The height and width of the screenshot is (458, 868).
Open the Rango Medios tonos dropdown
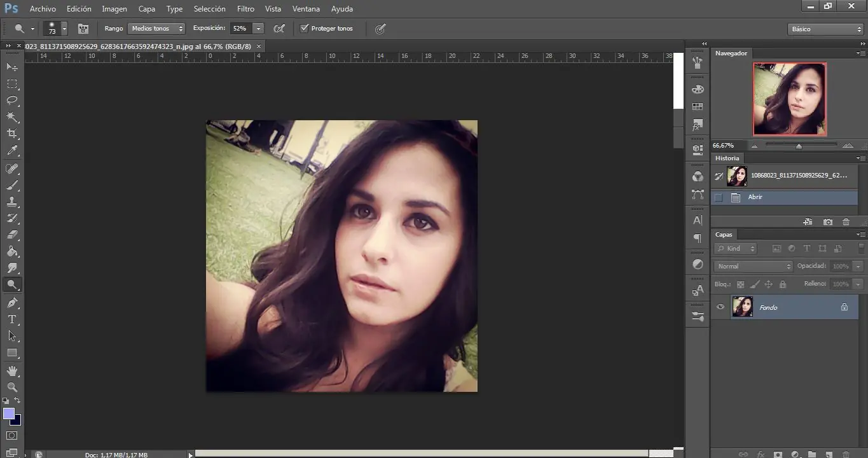[x=156, y=29]
